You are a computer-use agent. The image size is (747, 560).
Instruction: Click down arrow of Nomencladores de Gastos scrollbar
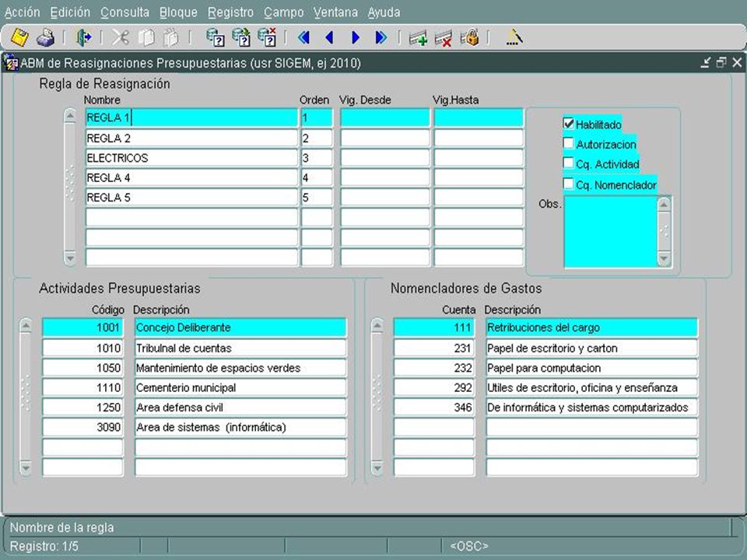click(377, 468)
